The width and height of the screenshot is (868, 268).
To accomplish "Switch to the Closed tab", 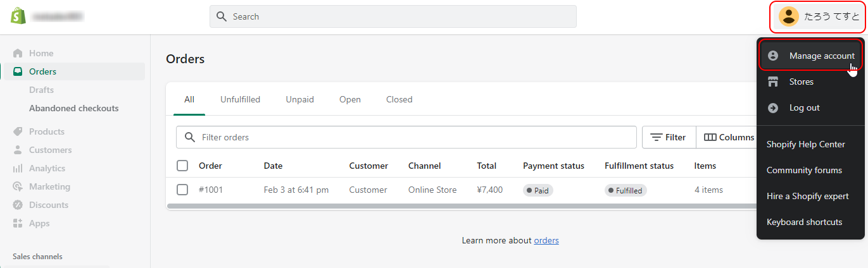I will click(399, 99).
